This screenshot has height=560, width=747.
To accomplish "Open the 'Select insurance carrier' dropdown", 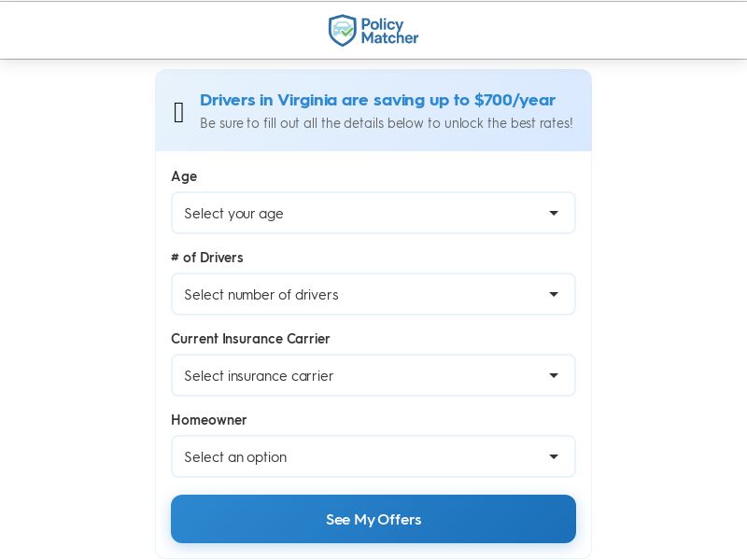I will pos(373,375).
